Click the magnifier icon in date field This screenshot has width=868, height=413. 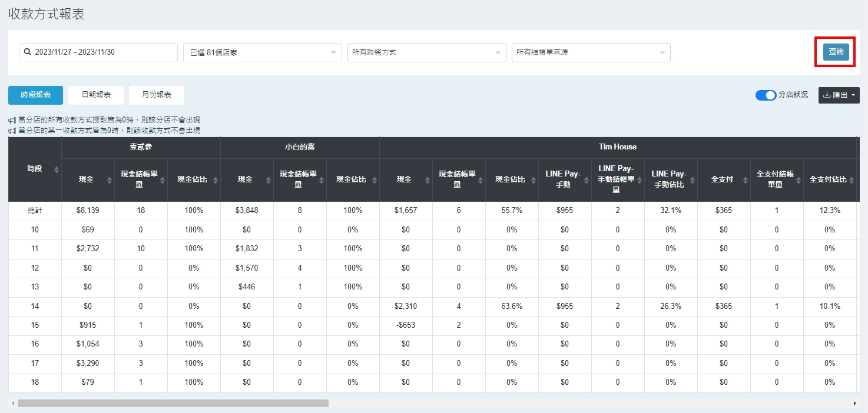[x=27, y=52]
